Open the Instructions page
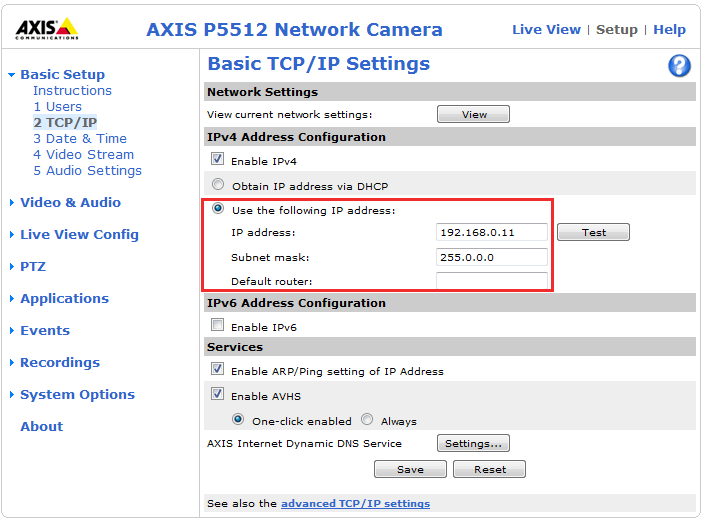 pos(72,91)
